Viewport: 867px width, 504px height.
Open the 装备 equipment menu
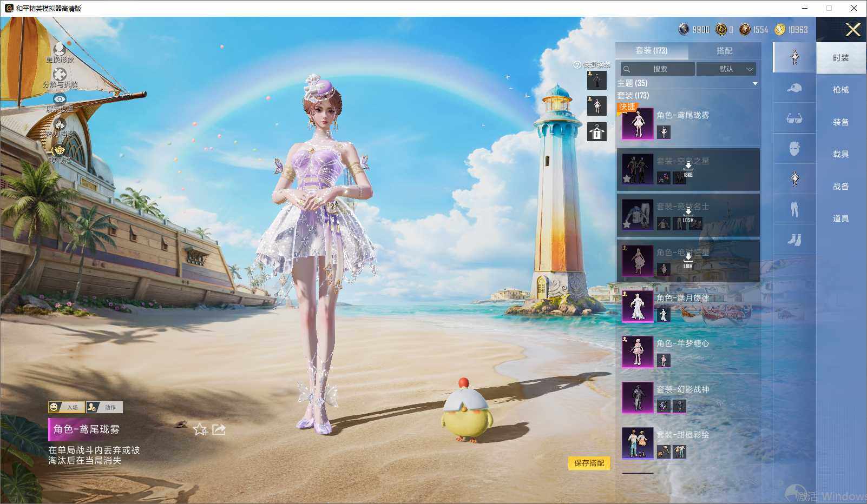coord(841,122)
